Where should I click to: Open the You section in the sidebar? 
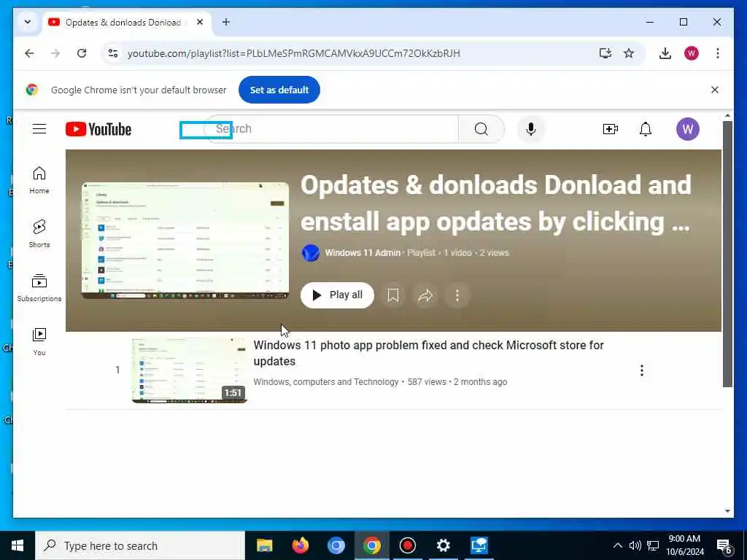(x=39, y=341)
